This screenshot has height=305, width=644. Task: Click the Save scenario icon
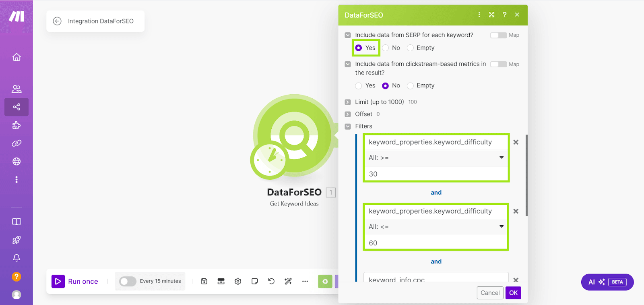[204, 281]
